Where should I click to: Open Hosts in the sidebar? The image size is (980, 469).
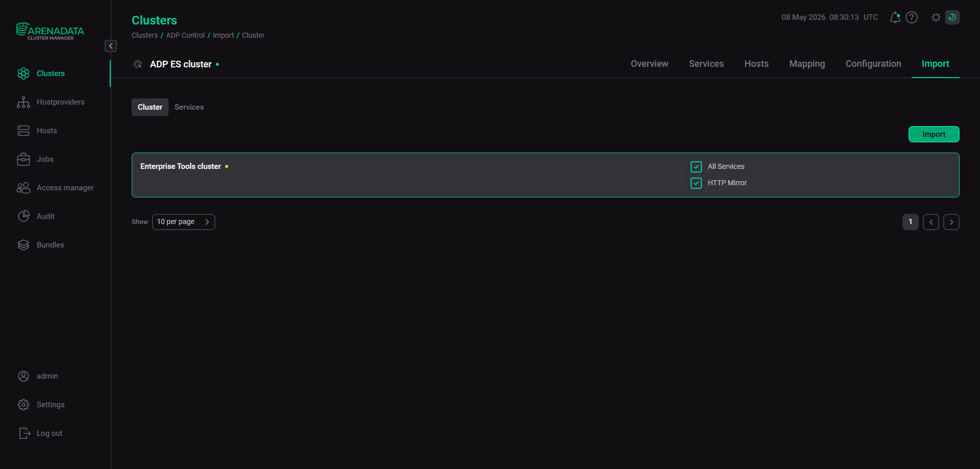click(47, 131)
